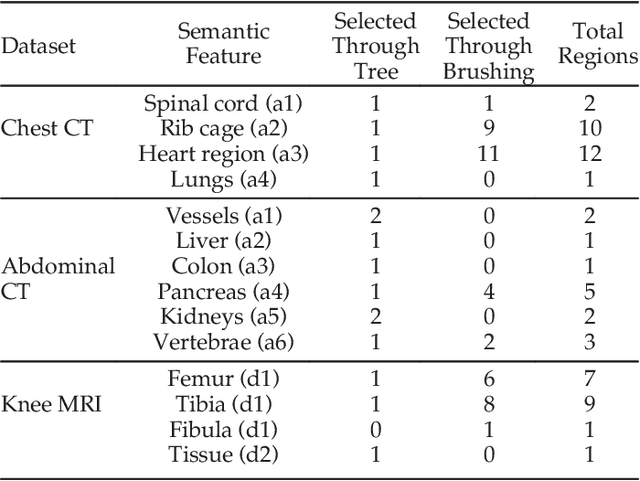Click the "Lungs (a4)" feature cell
Image resolution: width=640 pixels, height=481 pixels.
point(222,179)
